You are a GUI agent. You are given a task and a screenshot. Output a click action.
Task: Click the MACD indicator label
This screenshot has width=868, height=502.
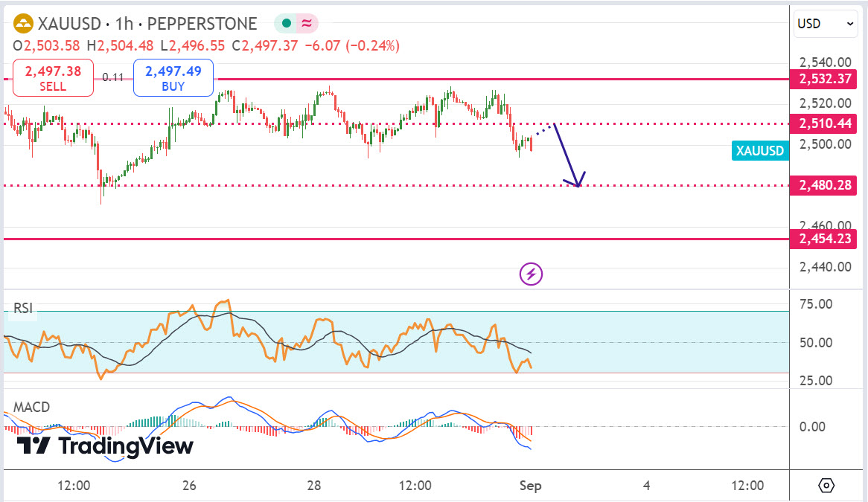(32, 407)
